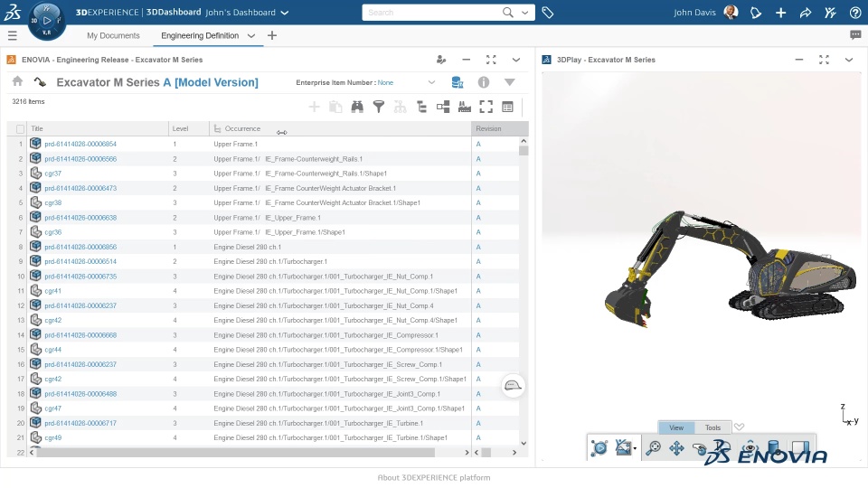868x488 pixels.
Task: Expand the 3DPlay widget menu chevron
Action: point(849,60)
